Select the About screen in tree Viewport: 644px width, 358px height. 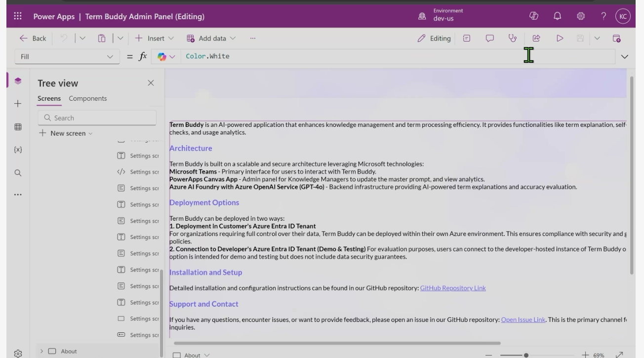[x=69, y=351]
